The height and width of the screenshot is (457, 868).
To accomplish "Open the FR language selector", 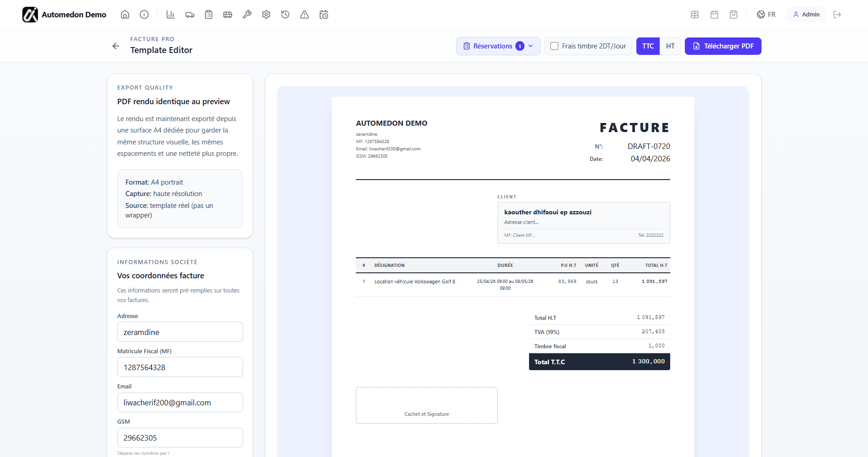I will point(766,14).
